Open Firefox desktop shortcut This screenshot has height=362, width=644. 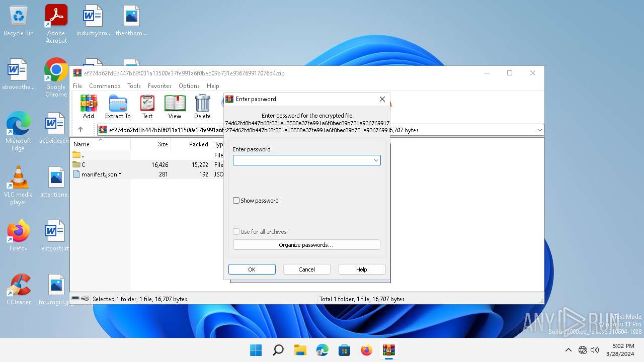(x=19, y=235)
